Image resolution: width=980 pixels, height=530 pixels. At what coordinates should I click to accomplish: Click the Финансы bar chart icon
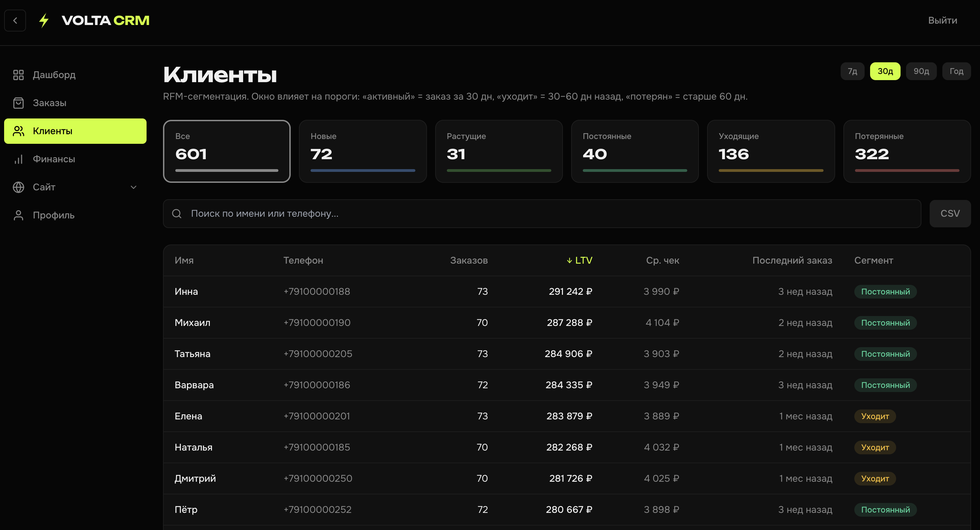pos(18,159)
